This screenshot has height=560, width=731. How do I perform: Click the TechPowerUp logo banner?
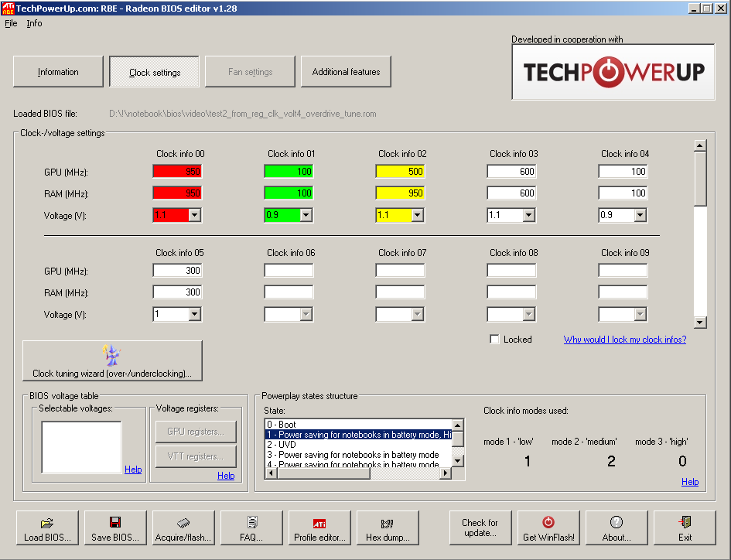[613, 72]
